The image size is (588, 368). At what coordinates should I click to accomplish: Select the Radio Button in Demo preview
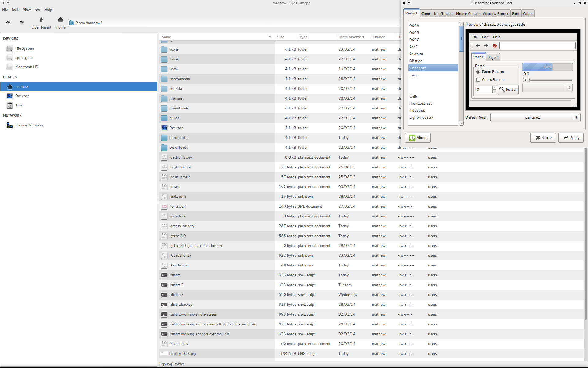pyautogui.click(x=478, y=72)
